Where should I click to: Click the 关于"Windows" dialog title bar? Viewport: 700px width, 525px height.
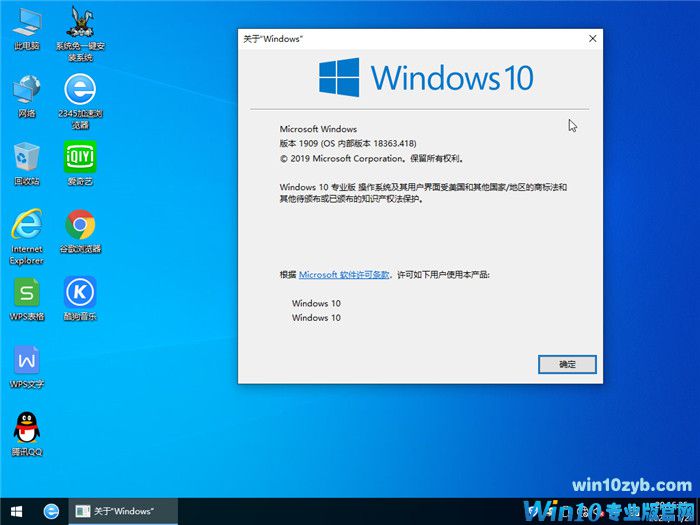400,38
